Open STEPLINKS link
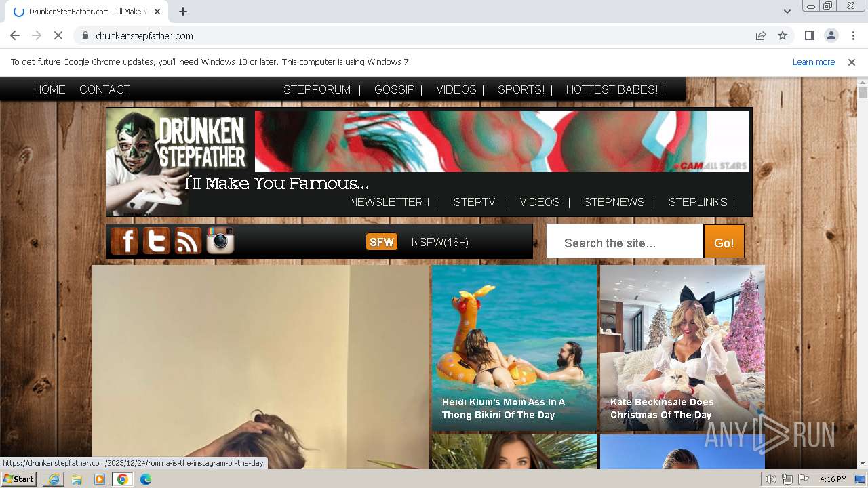This screenshot has height=488, width=868. tap(698, 202)
